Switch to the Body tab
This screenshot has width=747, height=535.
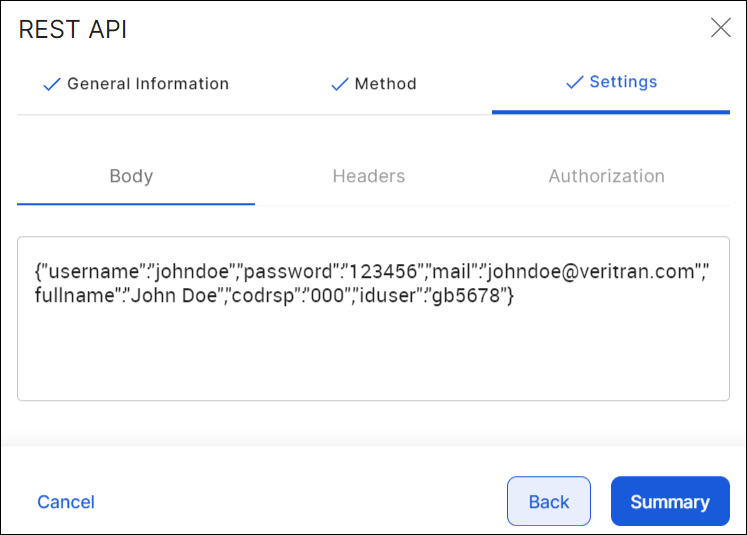[131, 176]
